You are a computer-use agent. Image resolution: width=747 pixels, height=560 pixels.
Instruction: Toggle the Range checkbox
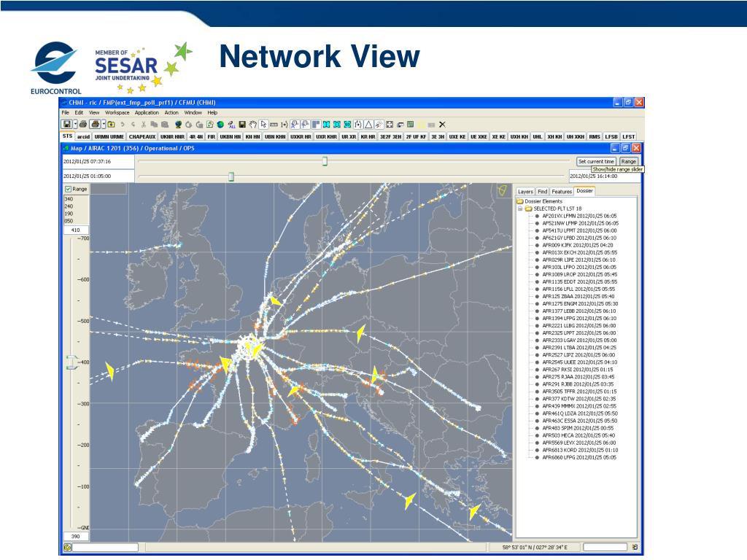tap(68, 189)
